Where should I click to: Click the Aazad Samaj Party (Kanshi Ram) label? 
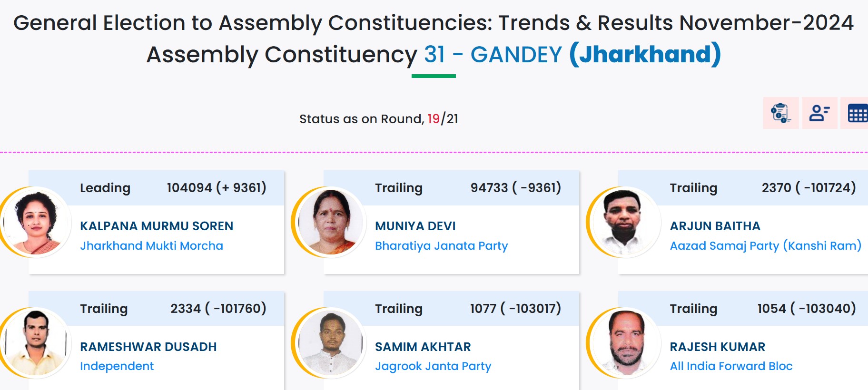pos(765,246)
